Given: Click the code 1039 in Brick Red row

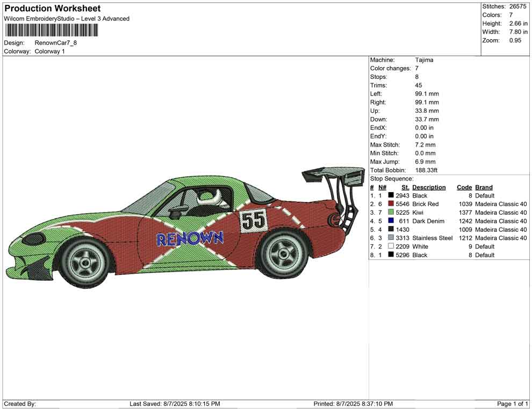Looking at the screenshot, I should click(x=465, y=204).
